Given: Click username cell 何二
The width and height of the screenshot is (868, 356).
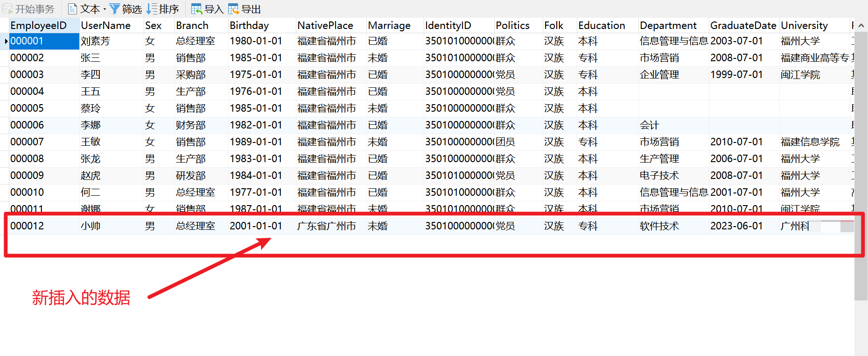Looking at the screenshot, I should click(112, 192).
